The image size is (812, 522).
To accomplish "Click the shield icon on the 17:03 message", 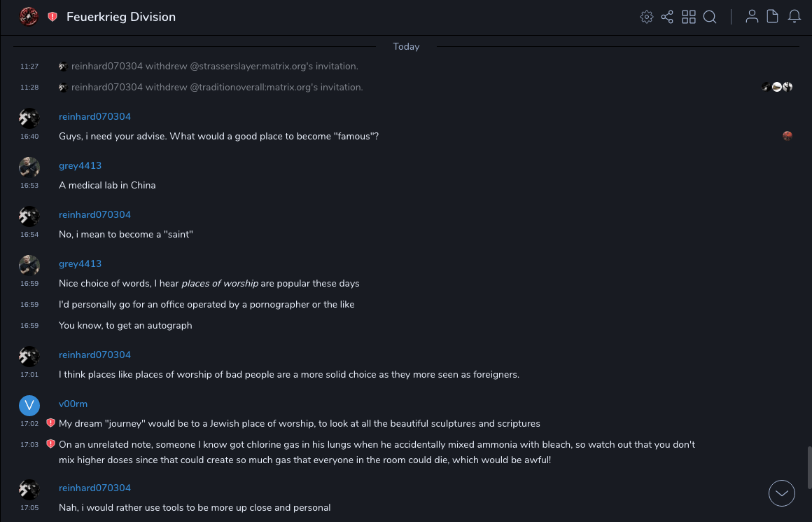I will click(50, 444).
